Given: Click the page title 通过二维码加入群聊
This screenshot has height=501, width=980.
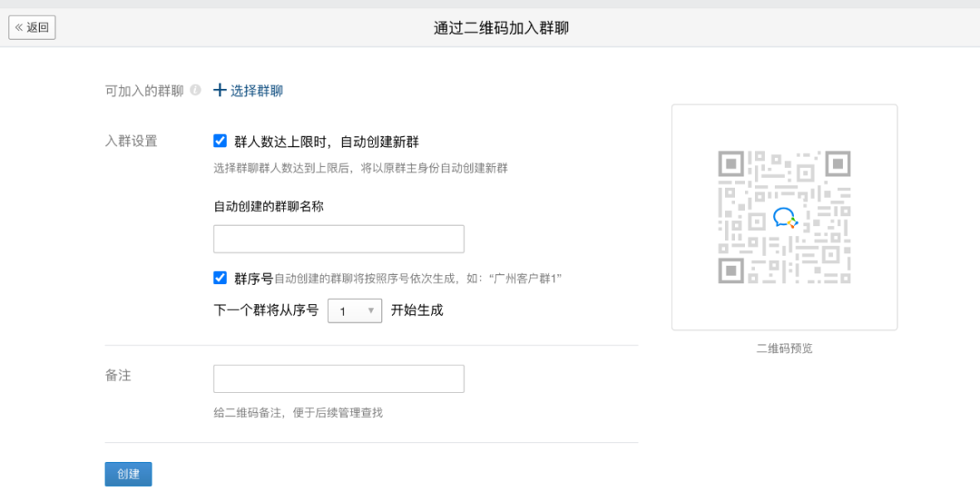Looking at the screenshot, I should pos(501,28).
